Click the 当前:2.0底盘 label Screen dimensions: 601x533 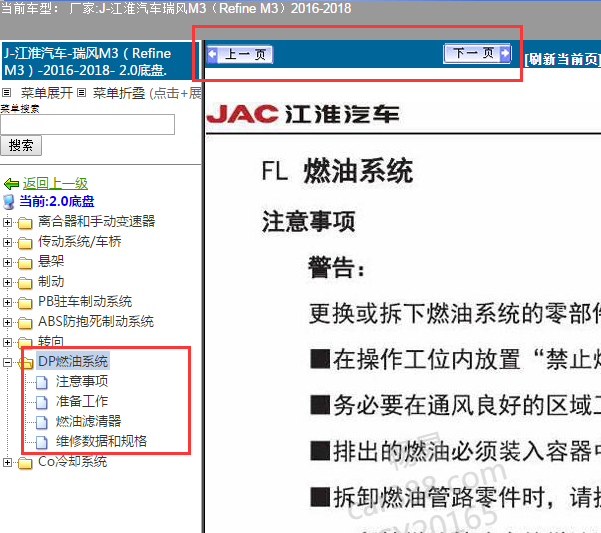point(57,202)
